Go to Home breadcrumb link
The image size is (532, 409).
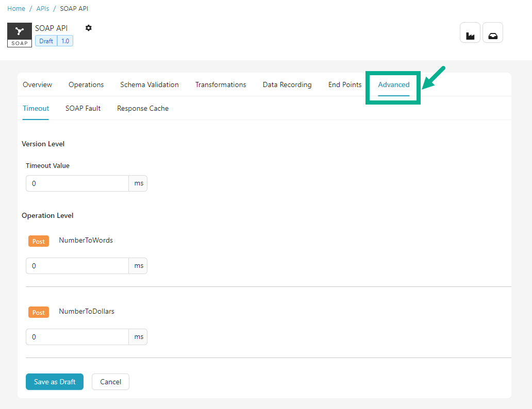pos(16,9)
